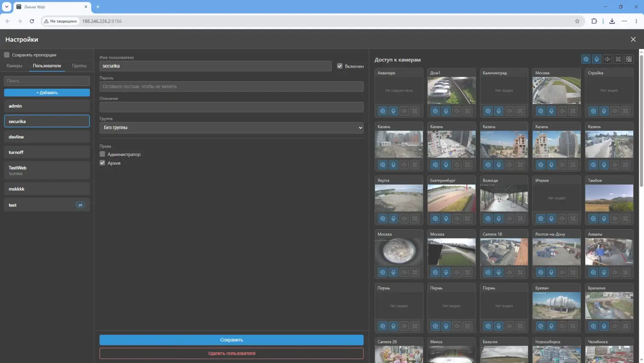Open the browser tab search dropdown
This screenshot has height=363, width=644.
(7, 7)
